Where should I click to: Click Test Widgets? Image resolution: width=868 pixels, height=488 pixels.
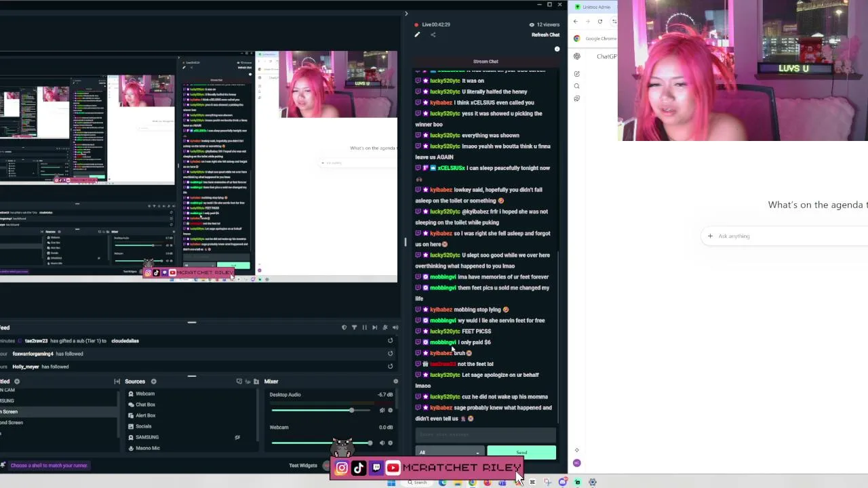coord(303,466)
